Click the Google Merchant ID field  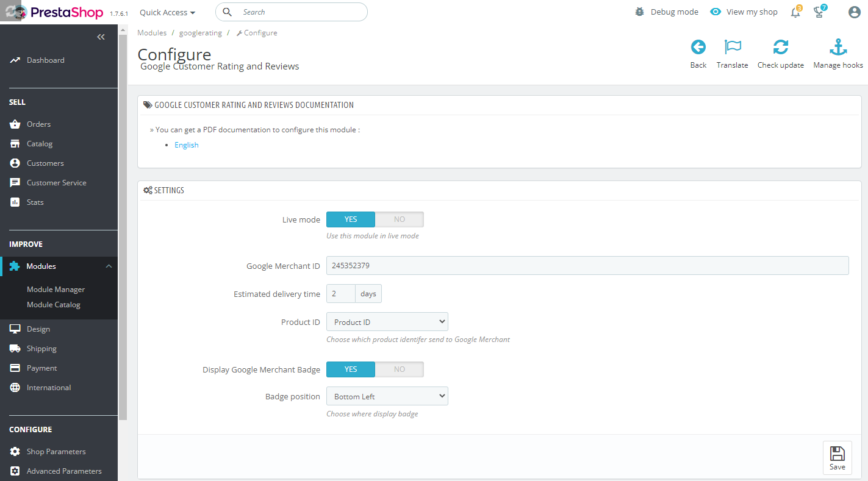[x=587, y=265]
